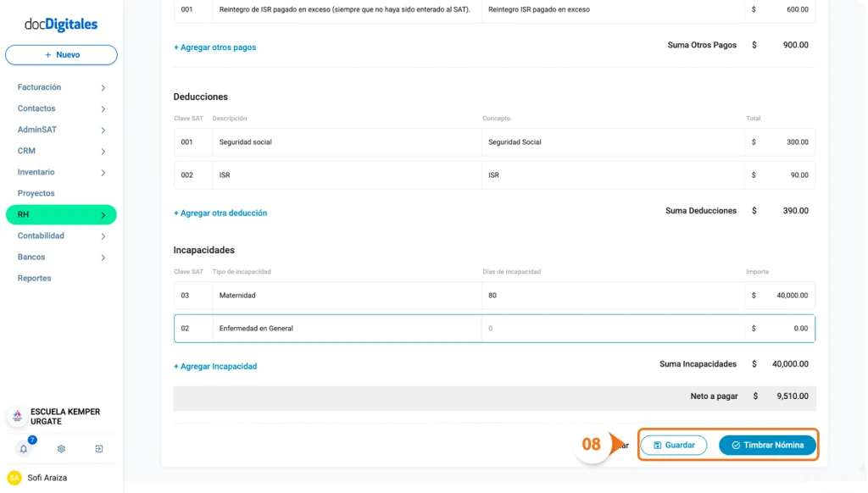Open the settings gear icon
Image resolution: width=868 pixels, height=493 pixels.
[61, 449]
